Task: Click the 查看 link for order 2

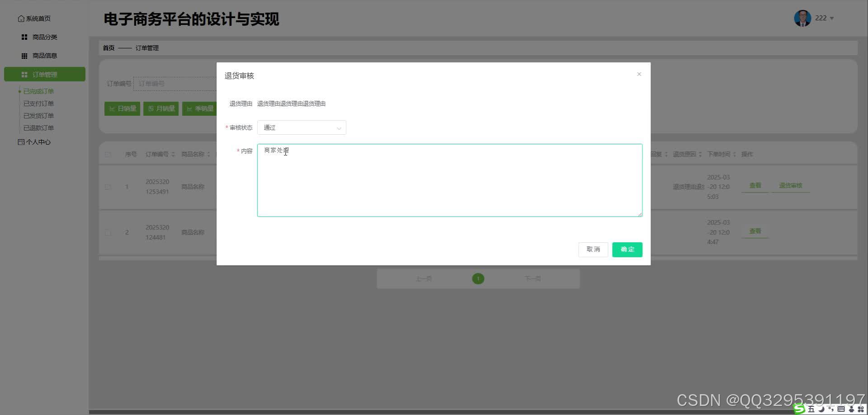Action: click(x=754, y=231)
